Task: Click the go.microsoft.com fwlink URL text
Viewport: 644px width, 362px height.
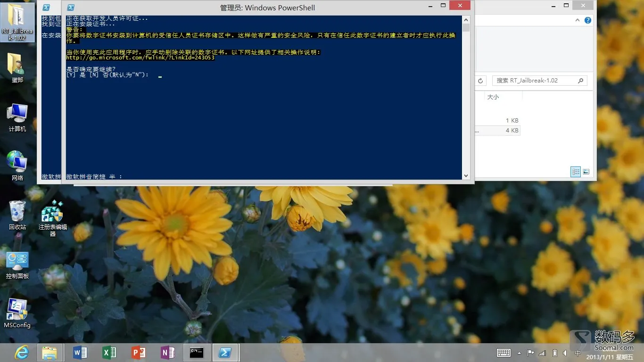Action: tap(140, 58)
